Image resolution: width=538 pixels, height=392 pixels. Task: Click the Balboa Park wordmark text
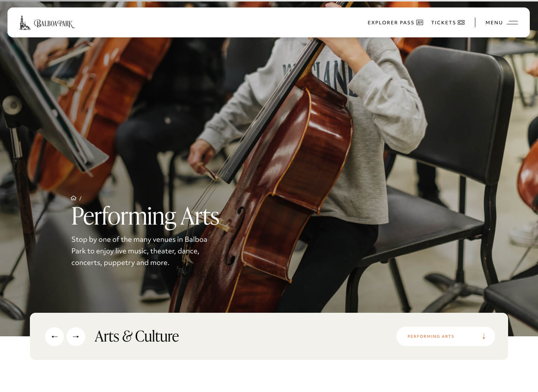click(x=55, y=24)
